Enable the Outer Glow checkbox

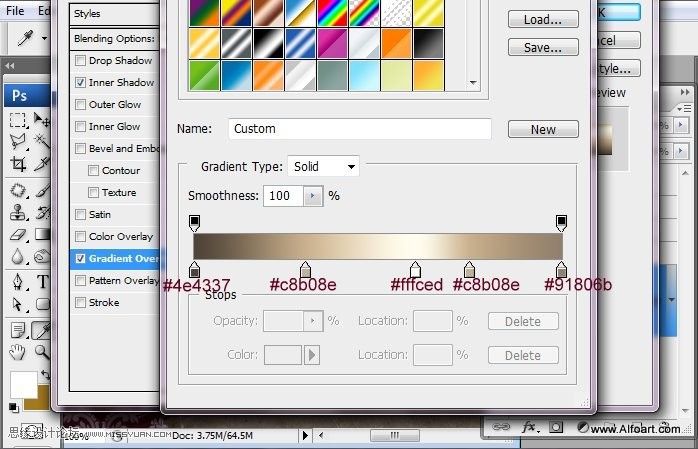81,105
